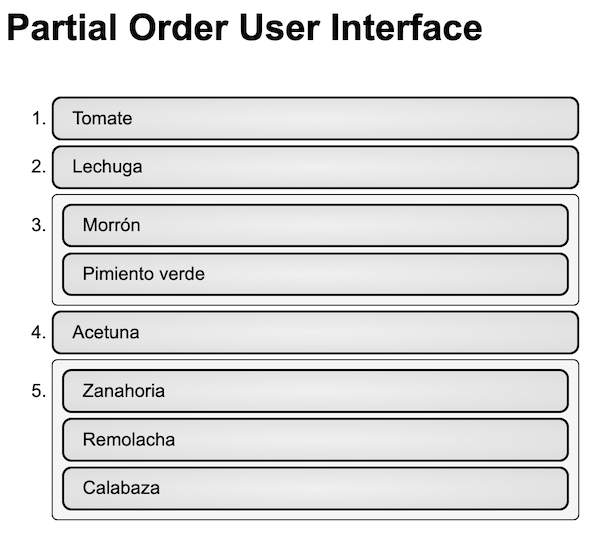Click the number 2 rank label
The image size is (600, 537).
click(x=39, y=167)
